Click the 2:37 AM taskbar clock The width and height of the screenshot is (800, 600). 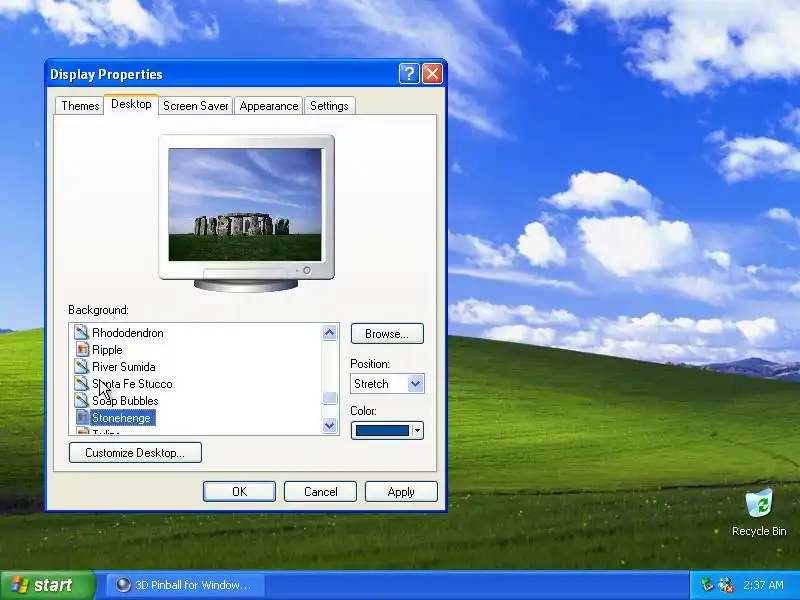[763, 585]
